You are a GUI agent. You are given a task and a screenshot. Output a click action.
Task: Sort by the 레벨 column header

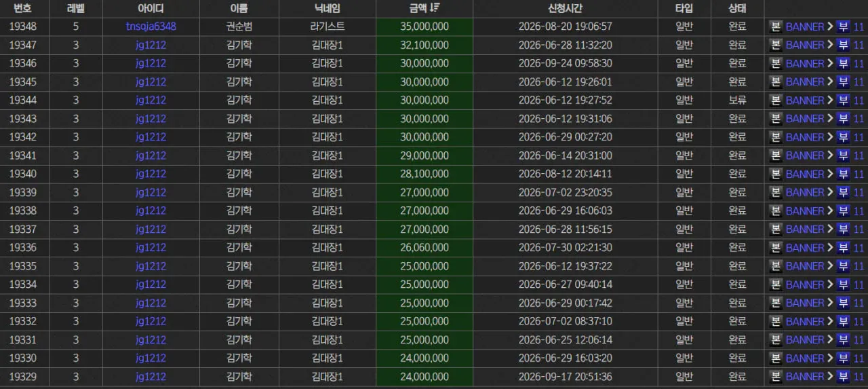[76, 8]
